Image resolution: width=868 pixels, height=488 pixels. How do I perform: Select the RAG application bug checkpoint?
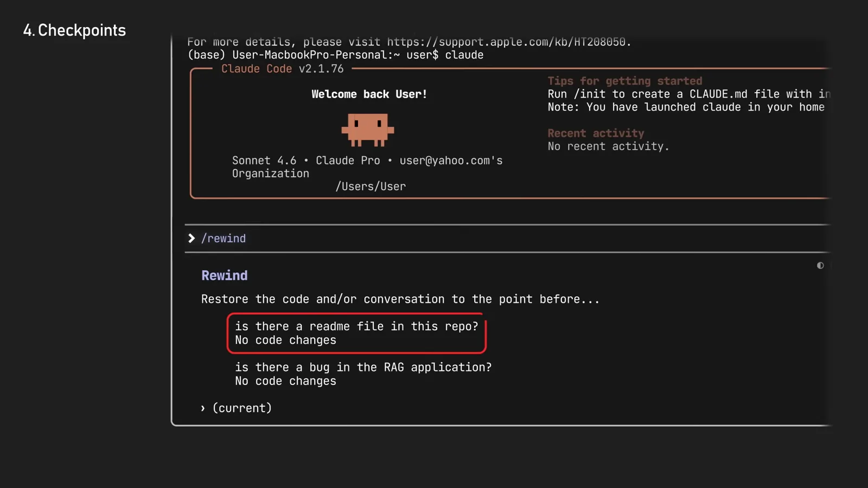pyautogui.click(x=363, y=374)
